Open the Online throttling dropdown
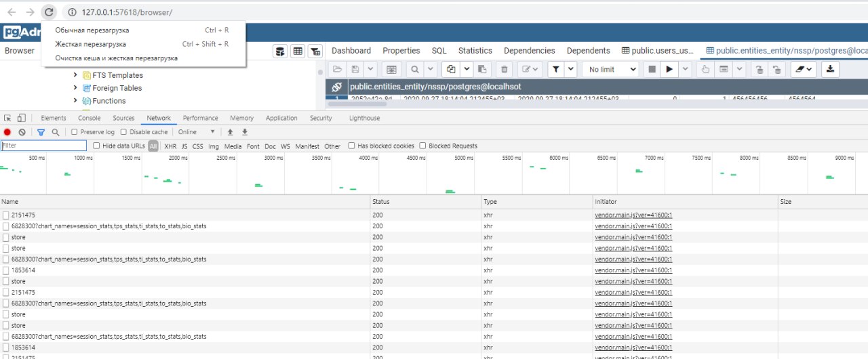 pos(197,132)
